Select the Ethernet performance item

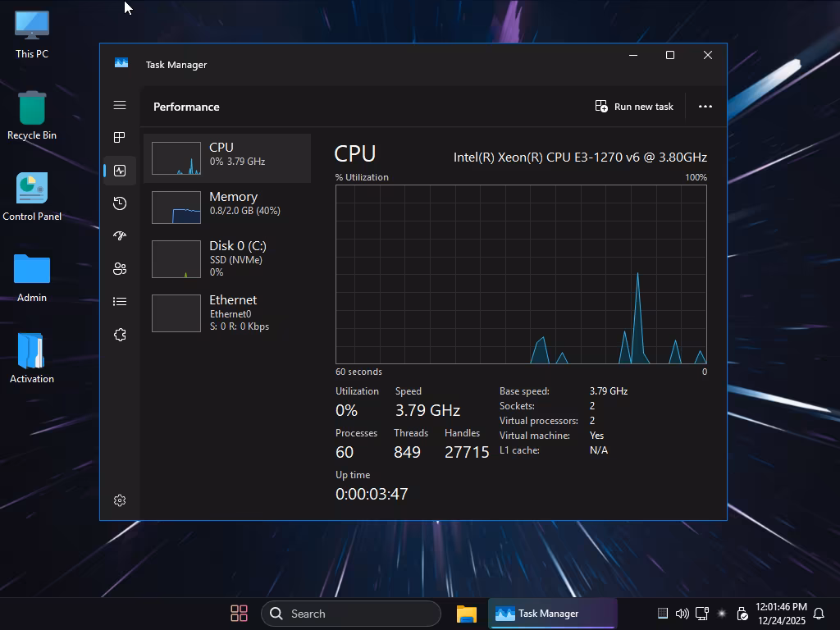(227, 313)
